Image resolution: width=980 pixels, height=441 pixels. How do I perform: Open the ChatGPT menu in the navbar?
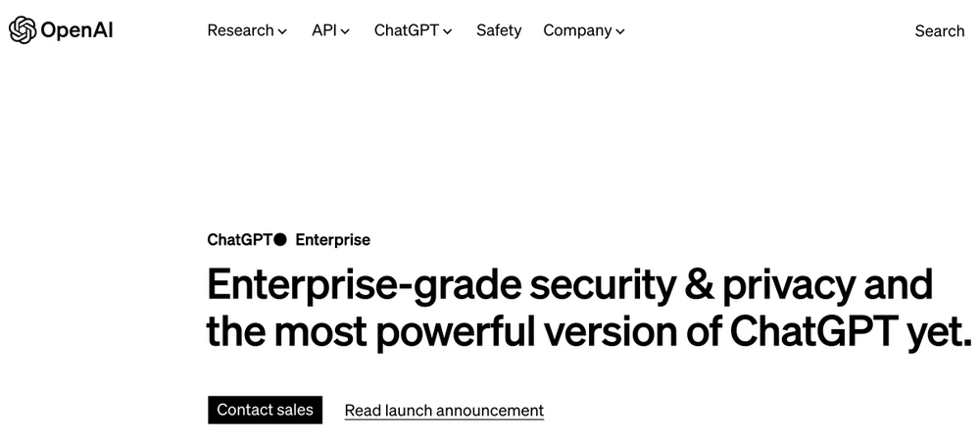pyautogui.click(x=406, y=30)
